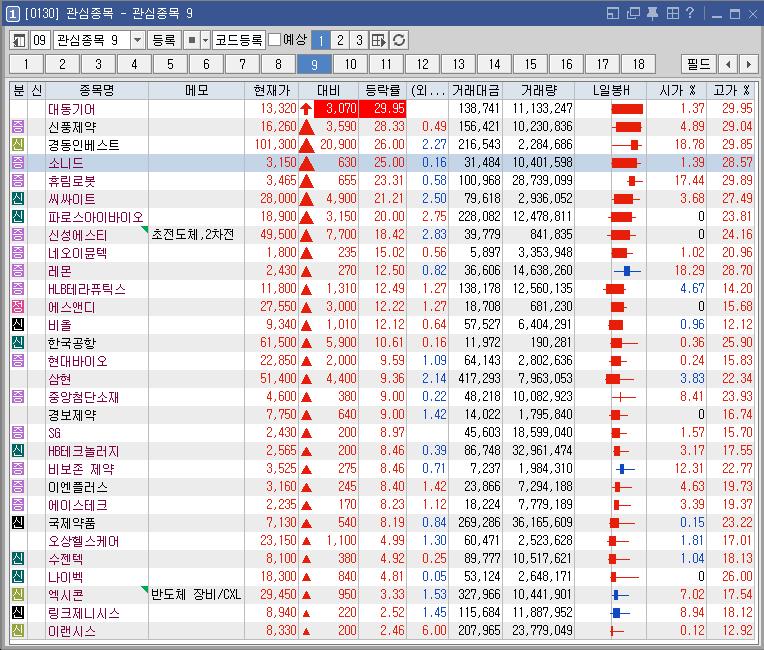
Task: Switch to watchlist tab 13
Action: coord(458,64)
